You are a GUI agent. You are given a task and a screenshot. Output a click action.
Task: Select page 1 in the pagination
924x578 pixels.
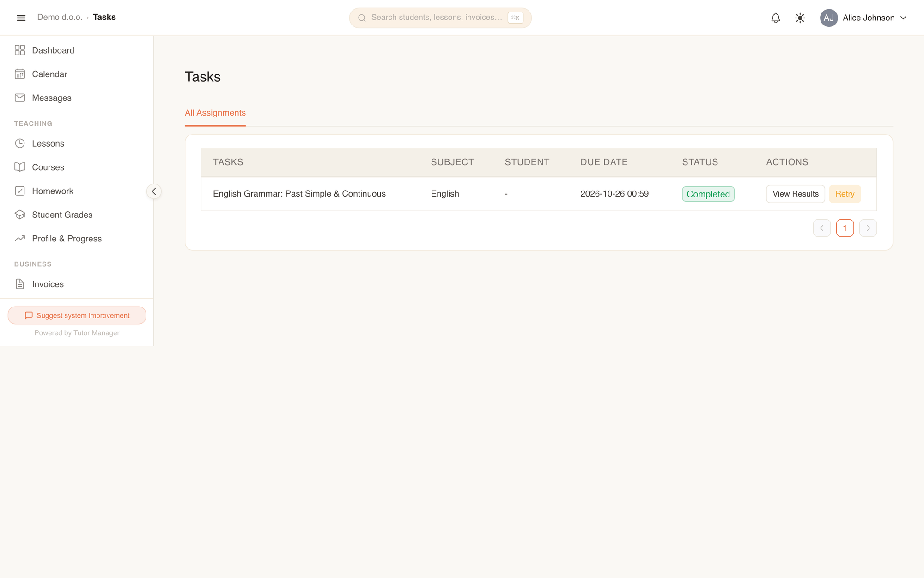[x=845, y=228]
